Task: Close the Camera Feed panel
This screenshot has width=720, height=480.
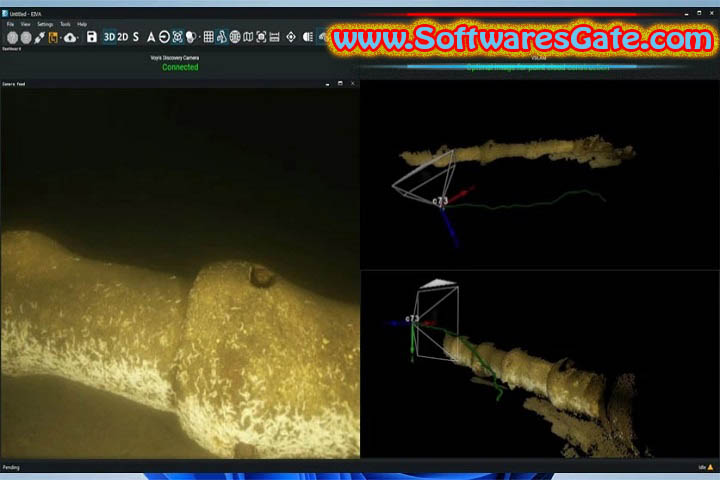Action: 353,84
